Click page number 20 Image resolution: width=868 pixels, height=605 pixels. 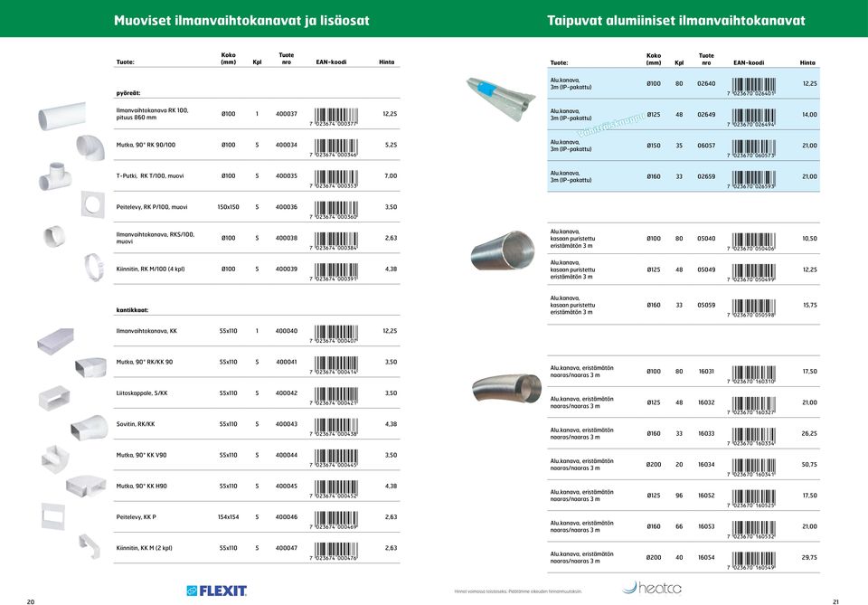[x=31, y=601]
